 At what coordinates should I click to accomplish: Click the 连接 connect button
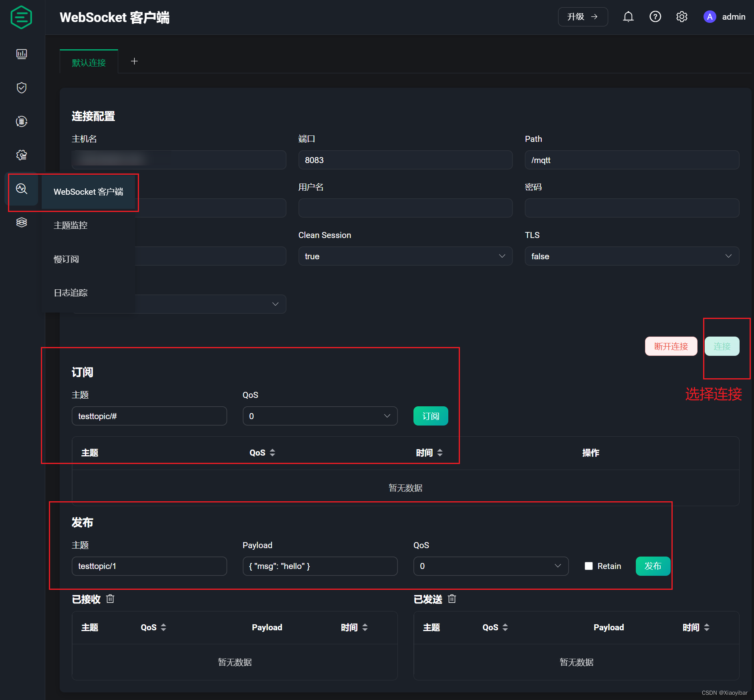pyautogui.click(x=722, y=346)
